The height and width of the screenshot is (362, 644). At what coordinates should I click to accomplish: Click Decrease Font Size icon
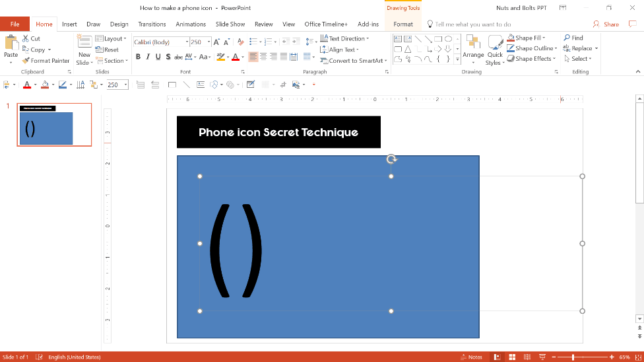227,42
